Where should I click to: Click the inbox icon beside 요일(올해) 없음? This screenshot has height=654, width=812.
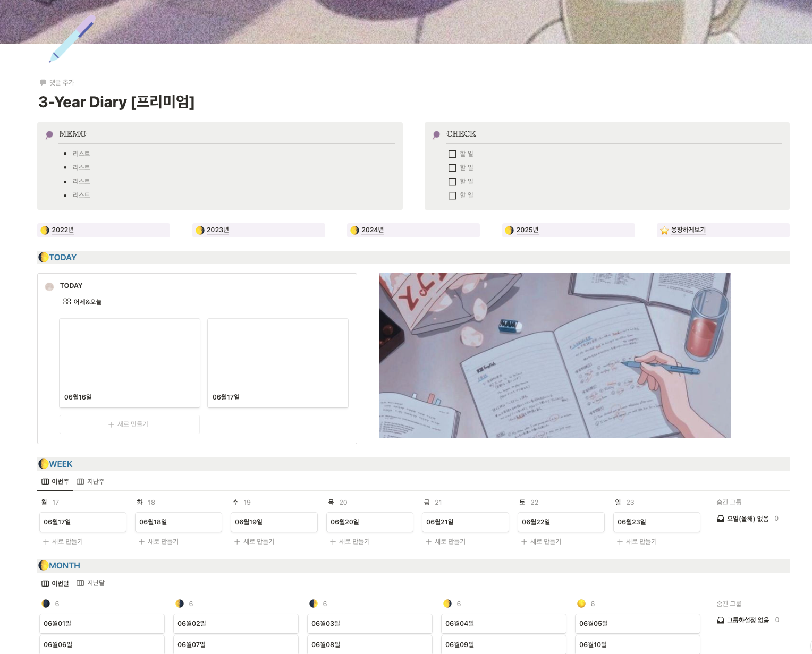click(x=721, y=519)
